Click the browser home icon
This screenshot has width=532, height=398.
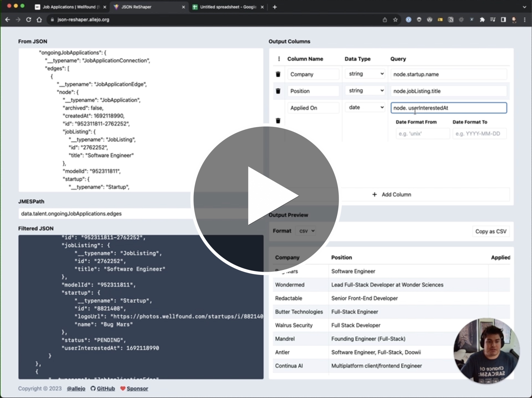(39, 20)
